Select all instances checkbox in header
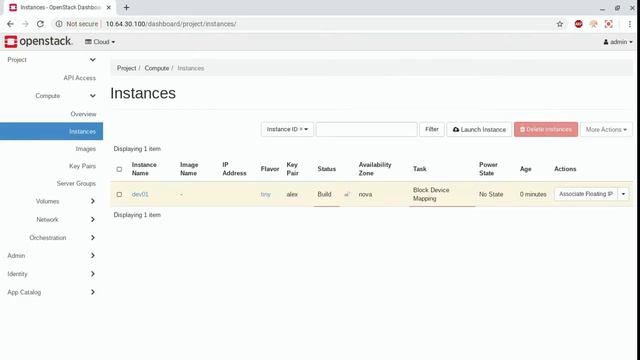The image size is (640, 360). (x=119, y=169)
